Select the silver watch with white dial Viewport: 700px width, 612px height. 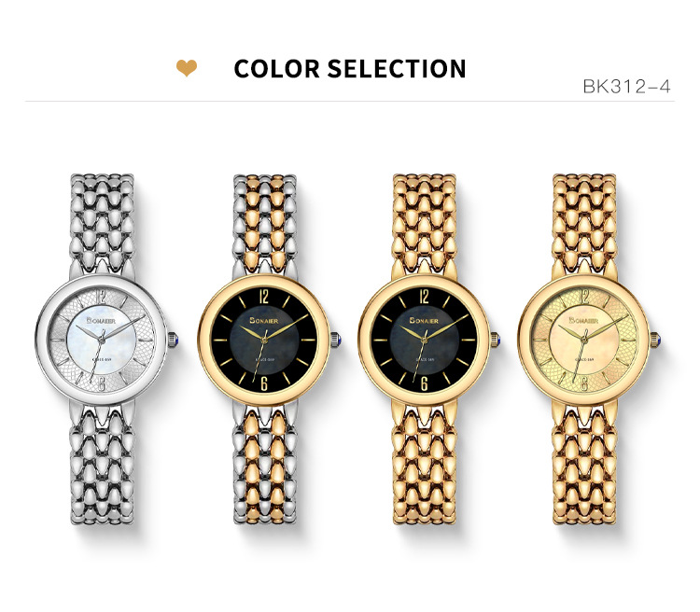103,349
